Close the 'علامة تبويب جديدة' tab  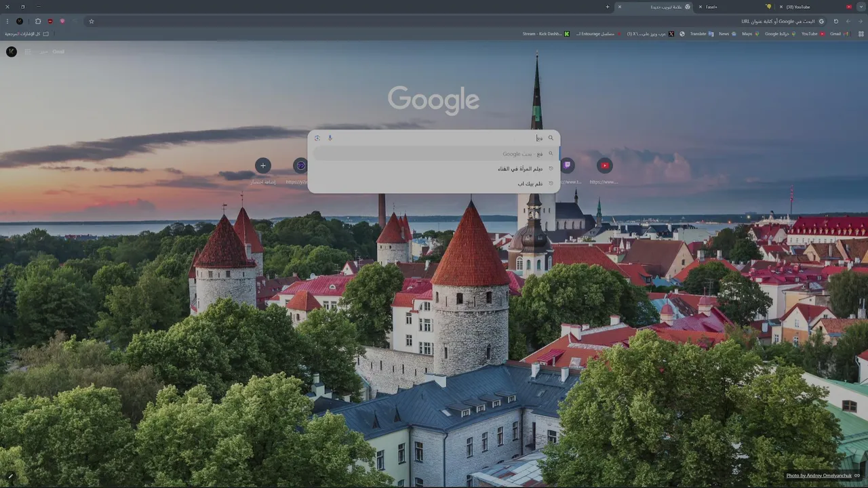(619, 7)
